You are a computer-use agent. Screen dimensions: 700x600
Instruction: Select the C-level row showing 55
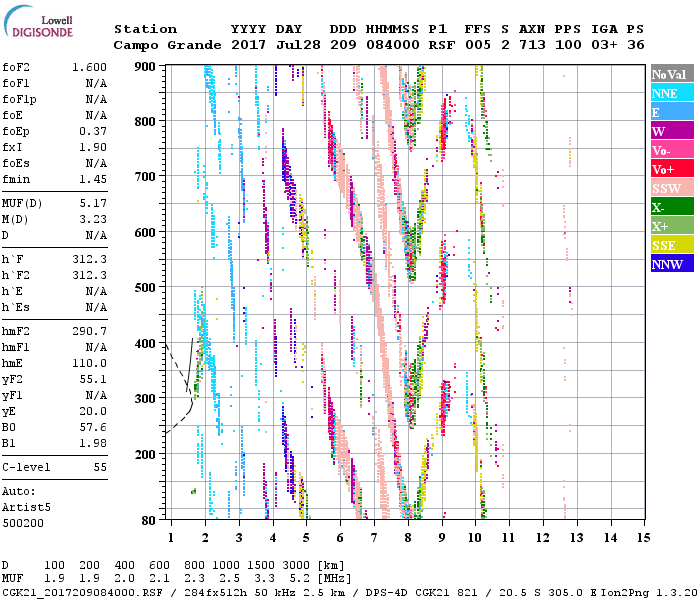pyautogui.click(x=54, y=467)
